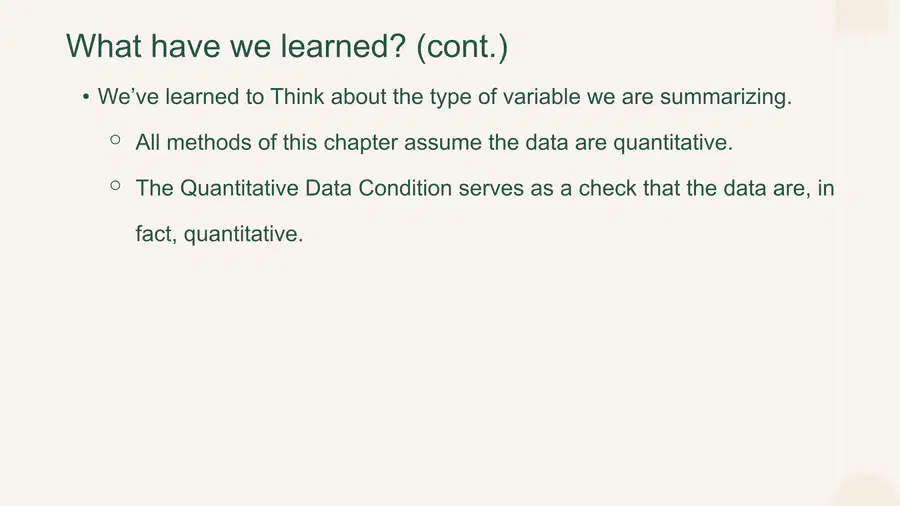Click the solid bullet before "We've learned"
The image size is (900, 506).
(86, 96)
